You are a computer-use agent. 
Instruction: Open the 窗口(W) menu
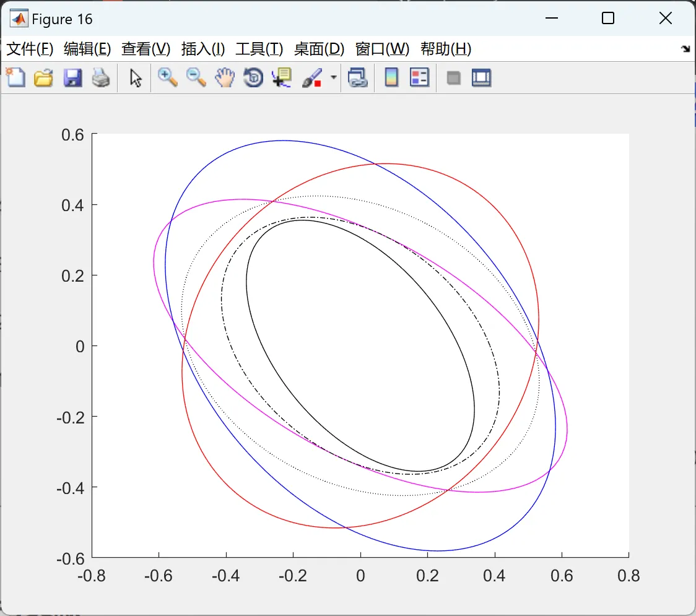(382, 49)
